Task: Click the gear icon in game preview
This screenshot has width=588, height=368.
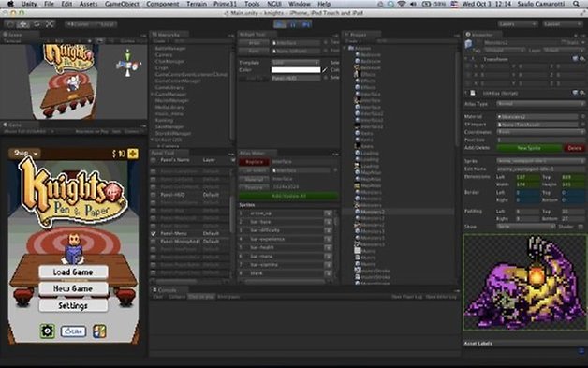Action: click(48, 331)
